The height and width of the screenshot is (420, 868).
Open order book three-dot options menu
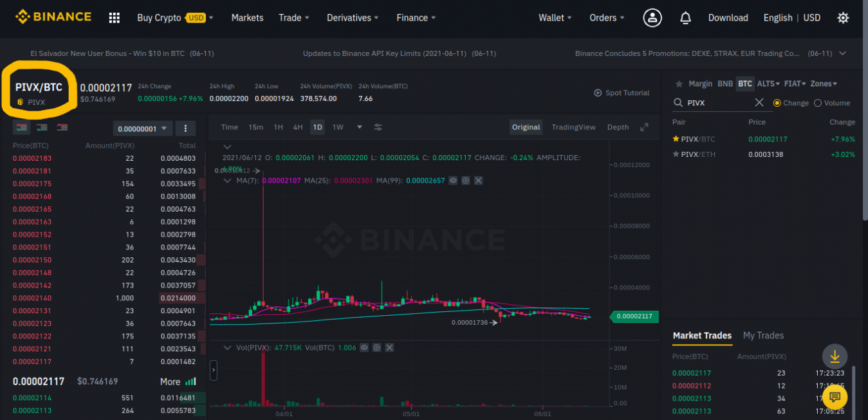185,129
